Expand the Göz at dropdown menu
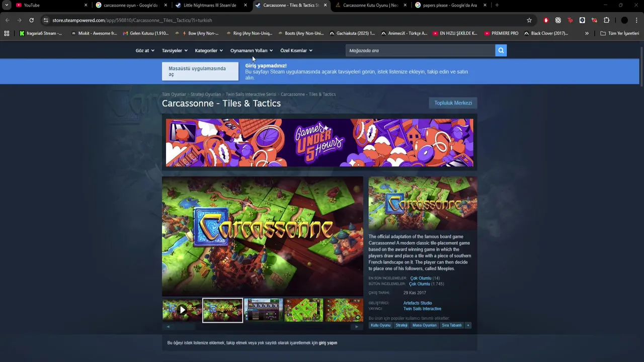Image resolution: width=644 pixels, height=362 pixels. tap(145, 50)
